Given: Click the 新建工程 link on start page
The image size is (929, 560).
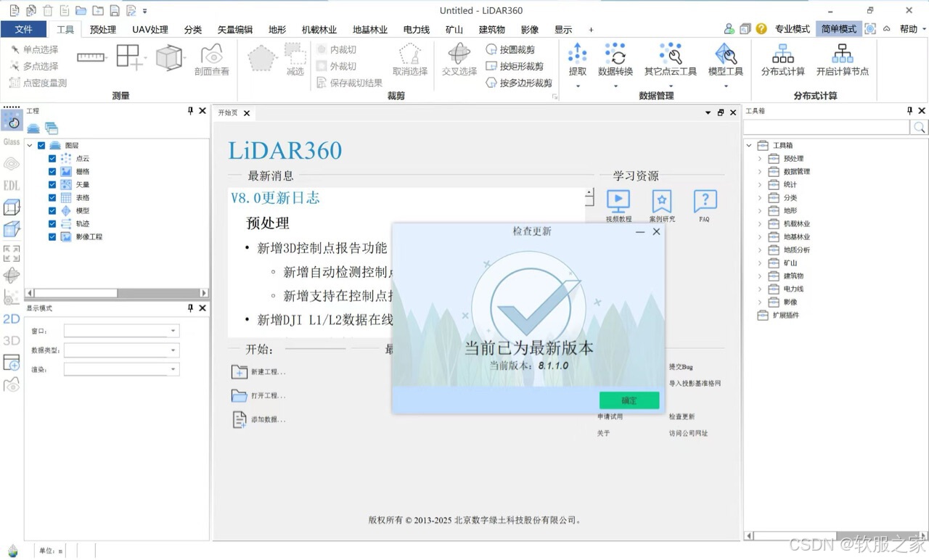Looking at the screenshot, I should click(x=259, y=372).
